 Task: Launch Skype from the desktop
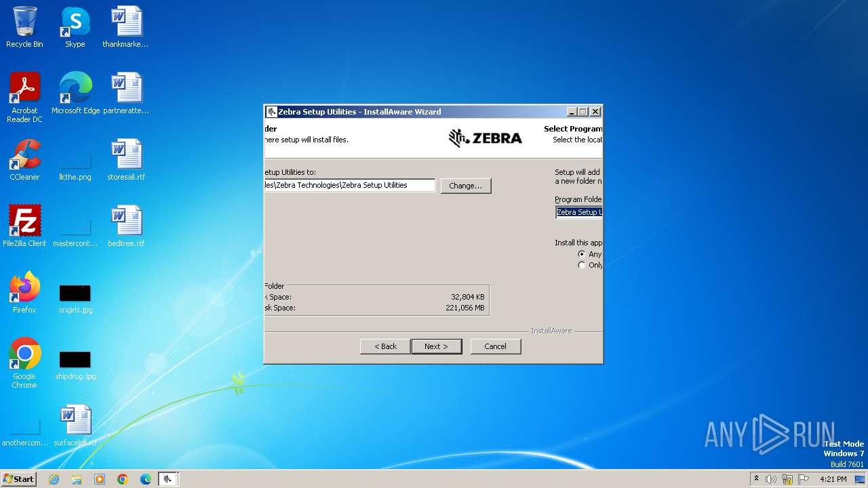pos(75,27)
